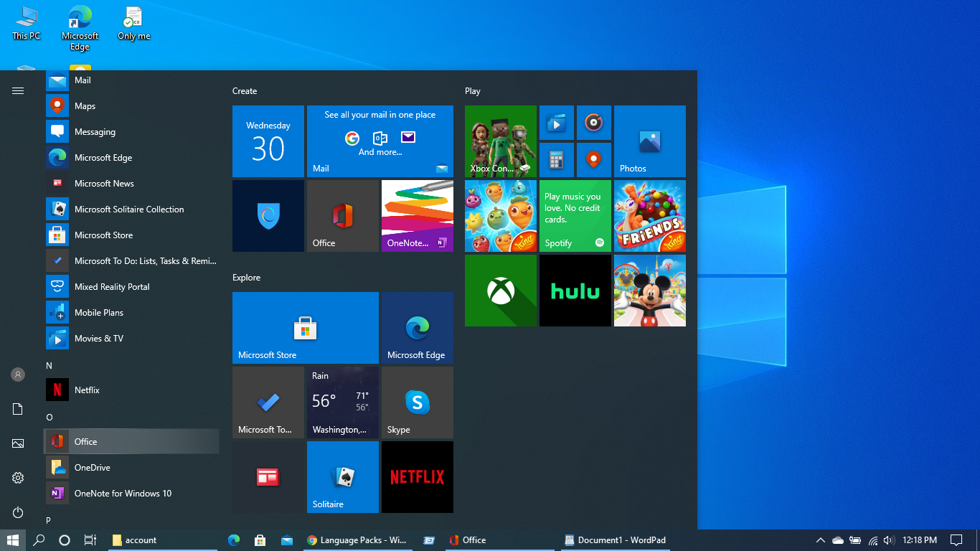This screenshot has width=980, height=551.
Task: Launch the blue shield VPN tile
Action: point(268,216)
